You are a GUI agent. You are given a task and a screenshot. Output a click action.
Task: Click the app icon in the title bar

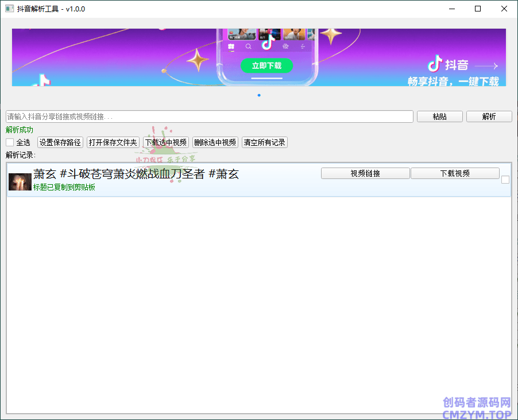tap(9, 9)
